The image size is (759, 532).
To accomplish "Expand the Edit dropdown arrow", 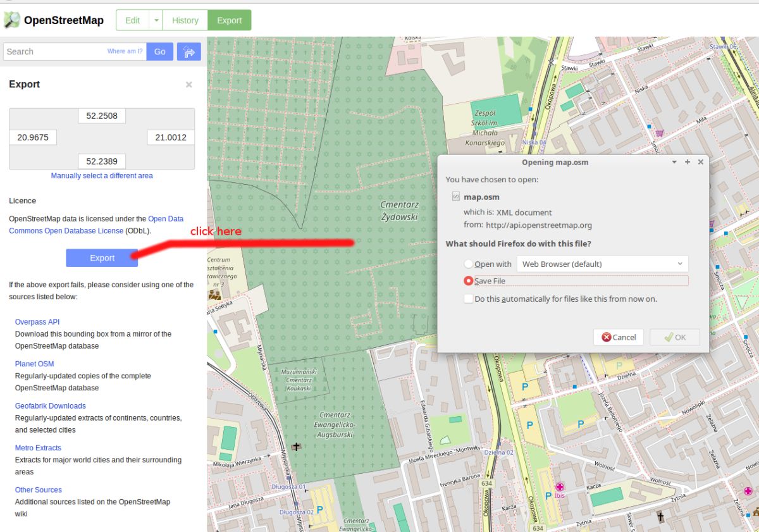I will tap(156, 20).
